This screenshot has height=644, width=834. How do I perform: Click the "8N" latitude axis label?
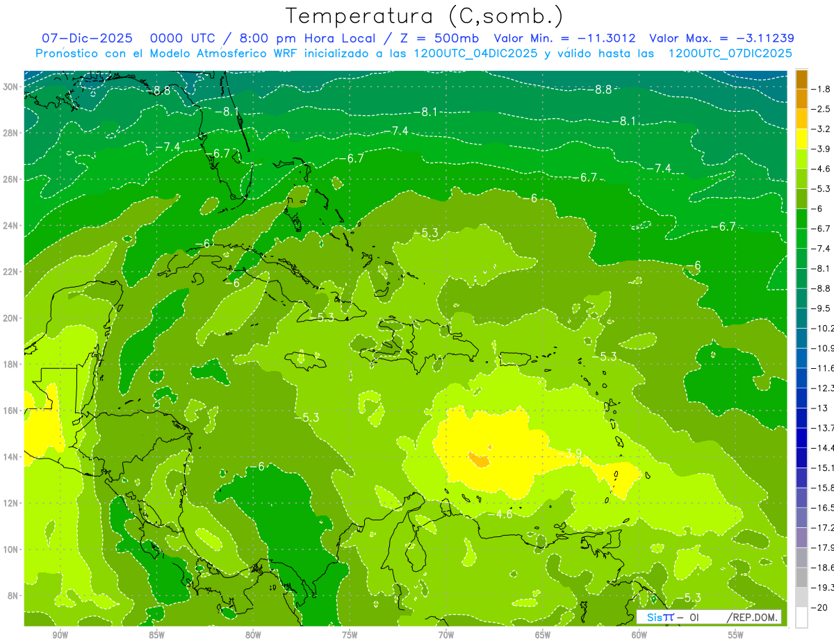[x=13, y=595]
